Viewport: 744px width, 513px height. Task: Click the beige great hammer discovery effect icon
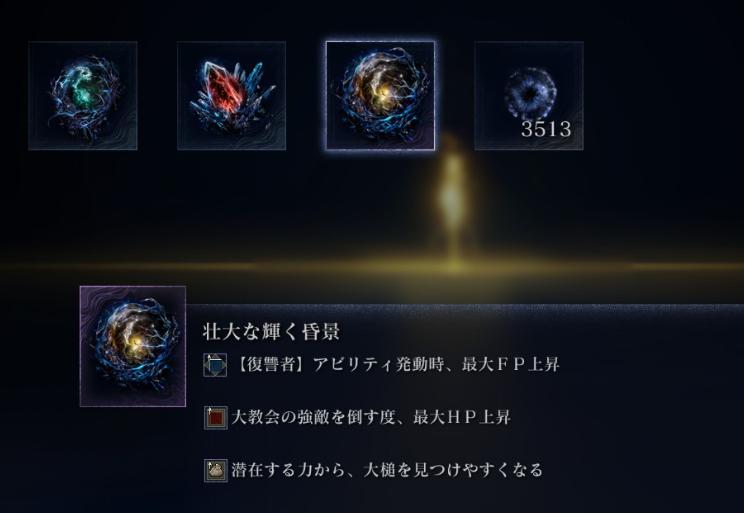[x=215, y=470]
